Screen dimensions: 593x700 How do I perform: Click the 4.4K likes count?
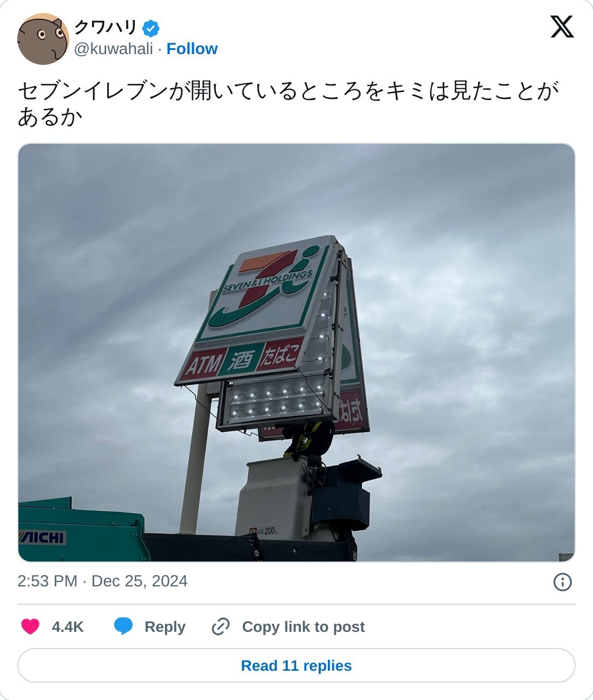[x=68, y=626]
